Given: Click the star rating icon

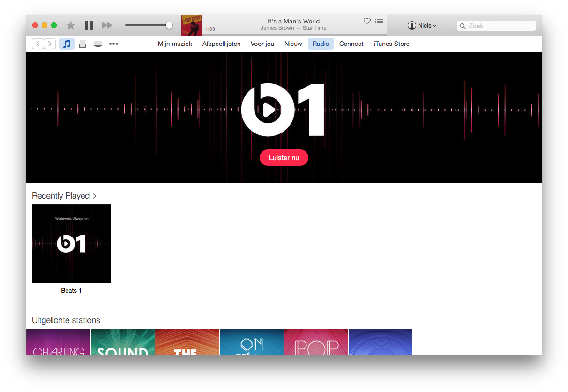Looking at the screenshot, I should click(71, 25).
